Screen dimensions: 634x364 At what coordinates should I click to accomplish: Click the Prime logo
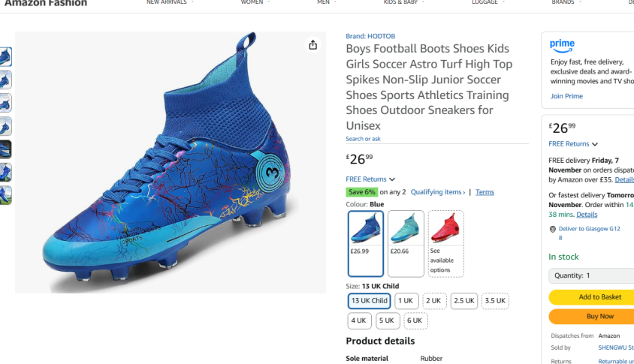coord(562,46)
